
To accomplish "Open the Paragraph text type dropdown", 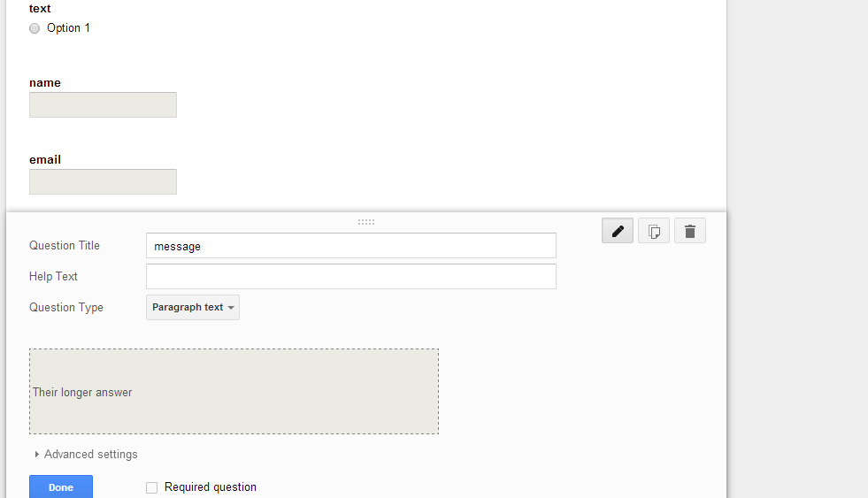I will (x=193, y=307).
